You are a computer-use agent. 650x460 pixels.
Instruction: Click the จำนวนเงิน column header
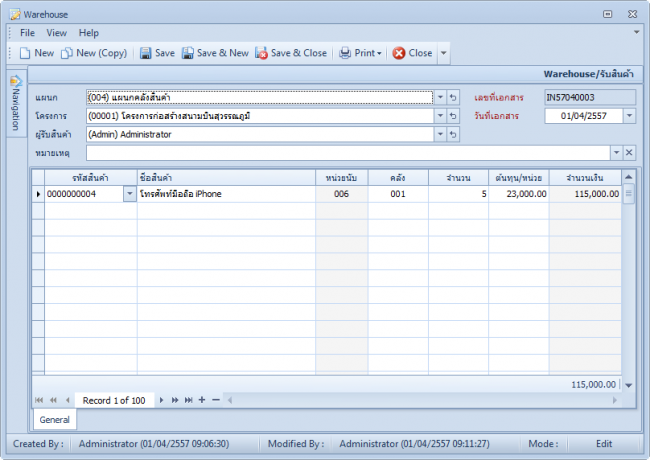point(585,178)
